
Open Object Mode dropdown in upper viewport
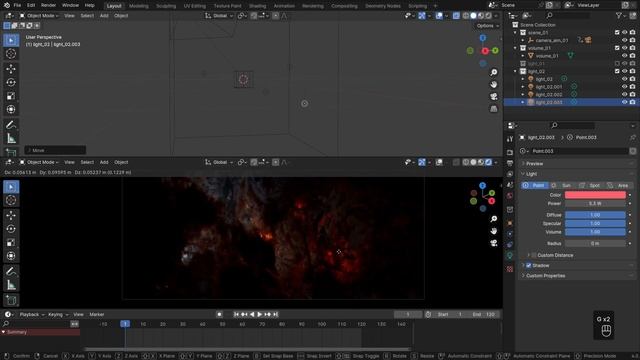39,16
